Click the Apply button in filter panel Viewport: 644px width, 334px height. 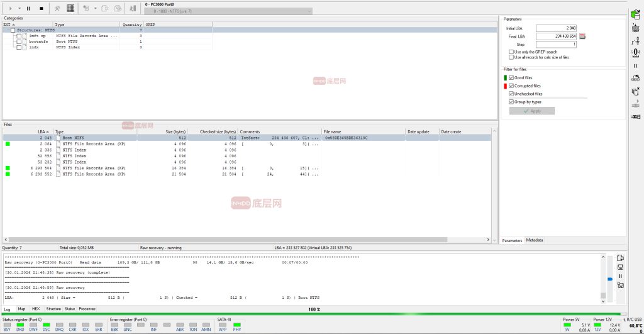tap(531, 111)
